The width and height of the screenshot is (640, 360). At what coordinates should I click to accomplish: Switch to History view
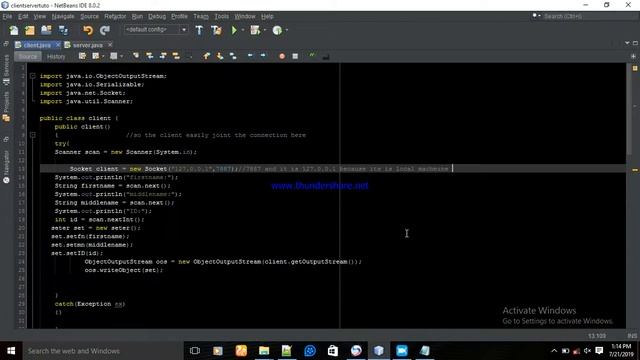(56, 56)
